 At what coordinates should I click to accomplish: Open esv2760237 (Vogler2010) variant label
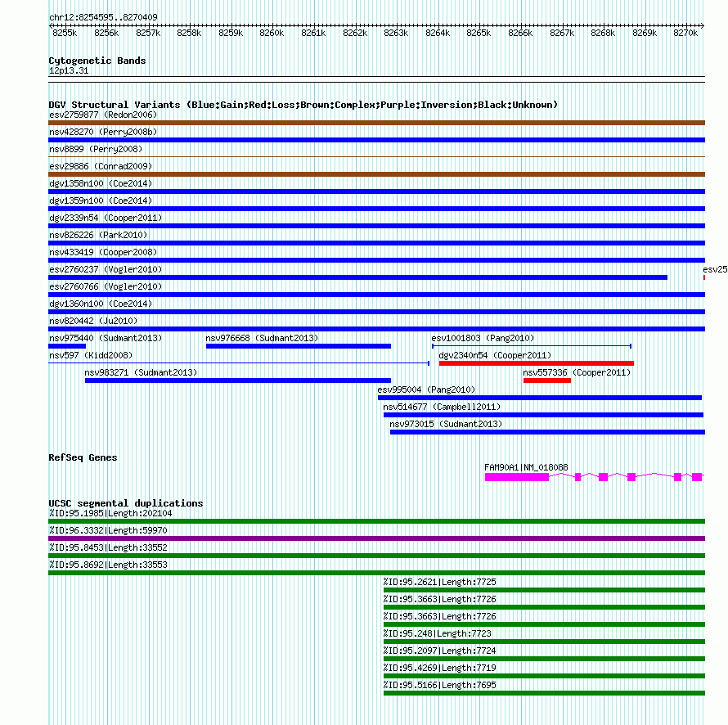coord(106,269)
